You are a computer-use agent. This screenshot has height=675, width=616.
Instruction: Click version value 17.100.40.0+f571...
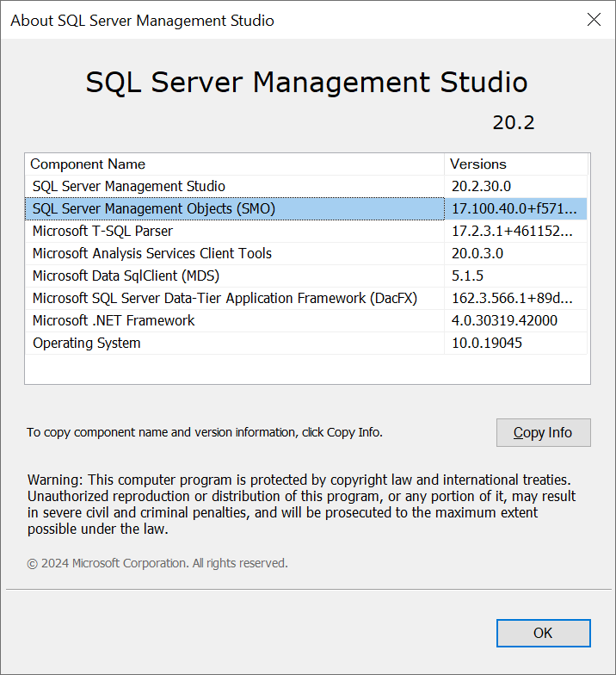[514, 208]
